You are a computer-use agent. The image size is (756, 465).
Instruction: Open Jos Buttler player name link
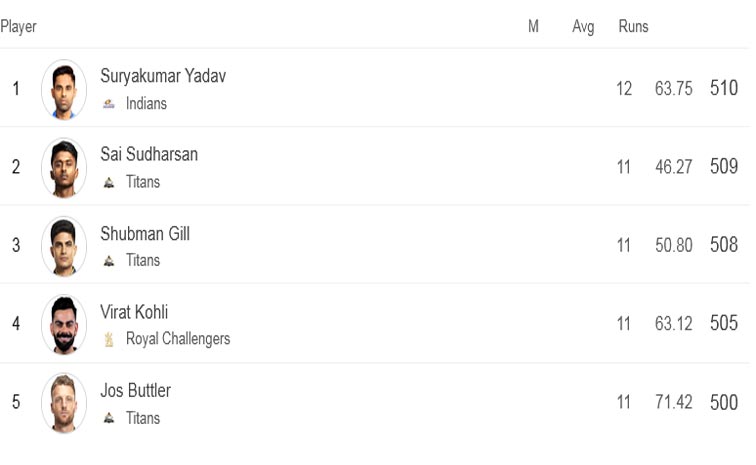[x=135, y=390]
